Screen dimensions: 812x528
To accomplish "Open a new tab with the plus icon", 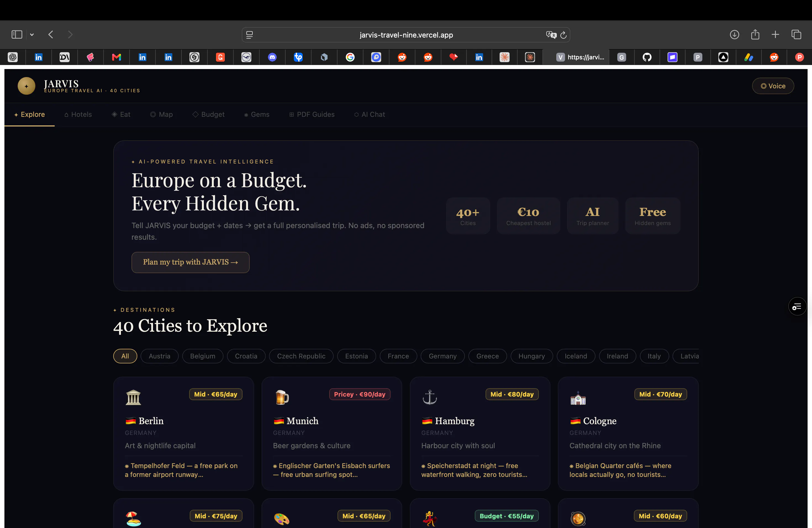I will (x=775, y=35).
